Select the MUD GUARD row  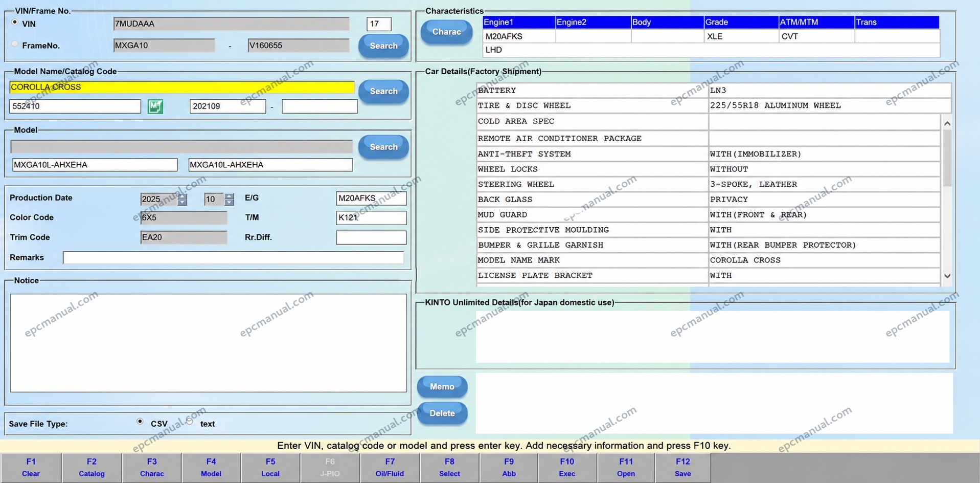tap(708, 215)
